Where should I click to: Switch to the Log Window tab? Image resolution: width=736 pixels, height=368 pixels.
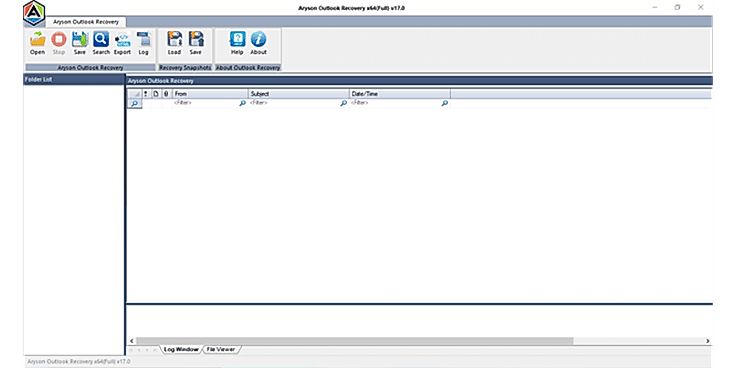[x=181, y=349]
